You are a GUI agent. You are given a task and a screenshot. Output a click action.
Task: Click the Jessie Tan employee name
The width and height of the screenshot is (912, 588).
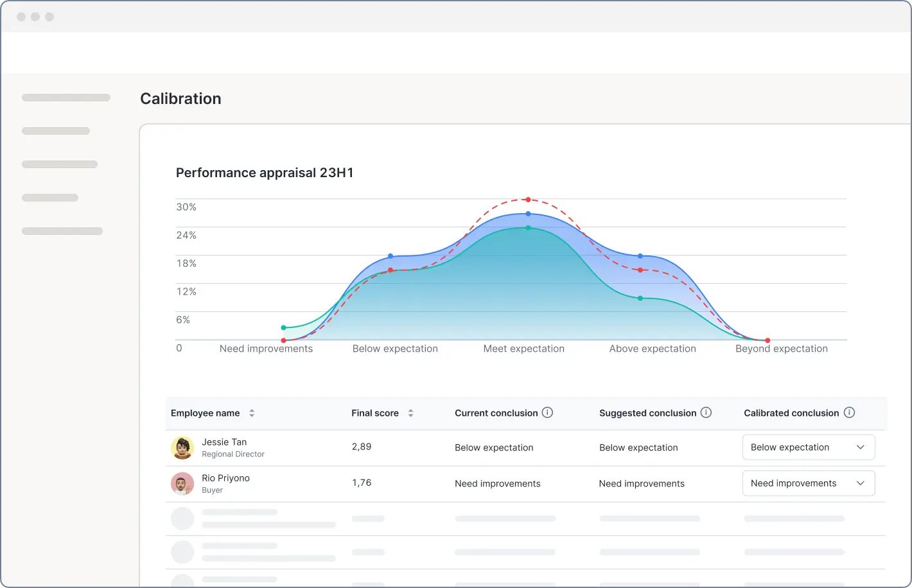tap(224, 442)
